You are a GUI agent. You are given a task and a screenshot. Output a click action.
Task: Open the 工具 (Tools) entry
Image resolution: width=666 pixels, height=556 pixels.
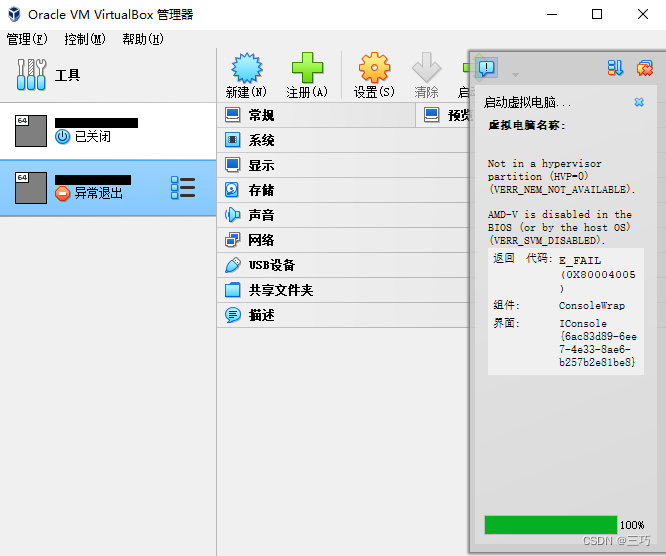(x=108, y=75)
